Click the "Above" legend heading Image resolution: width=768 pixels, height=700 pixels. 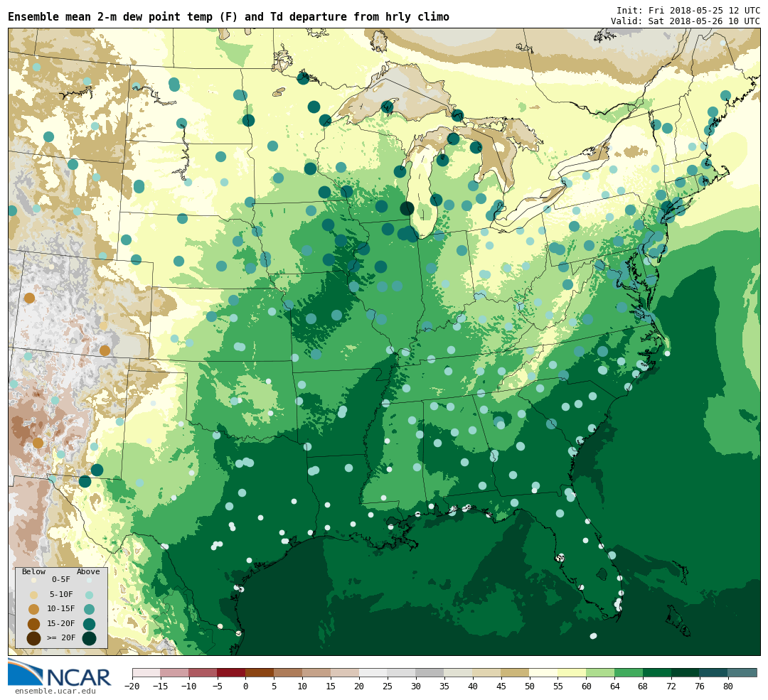click(x=88, y=571)
